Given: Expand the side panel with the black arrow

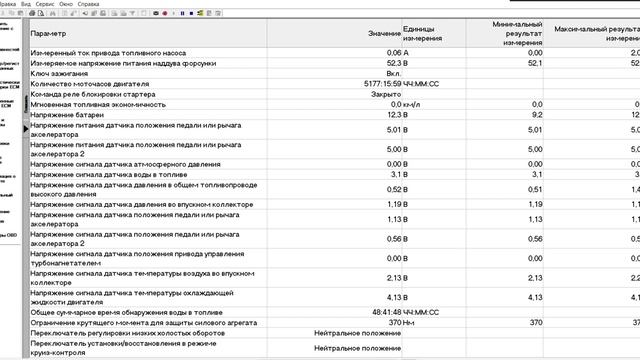Looking at the screenshot, I should click(x=26, y=129).
